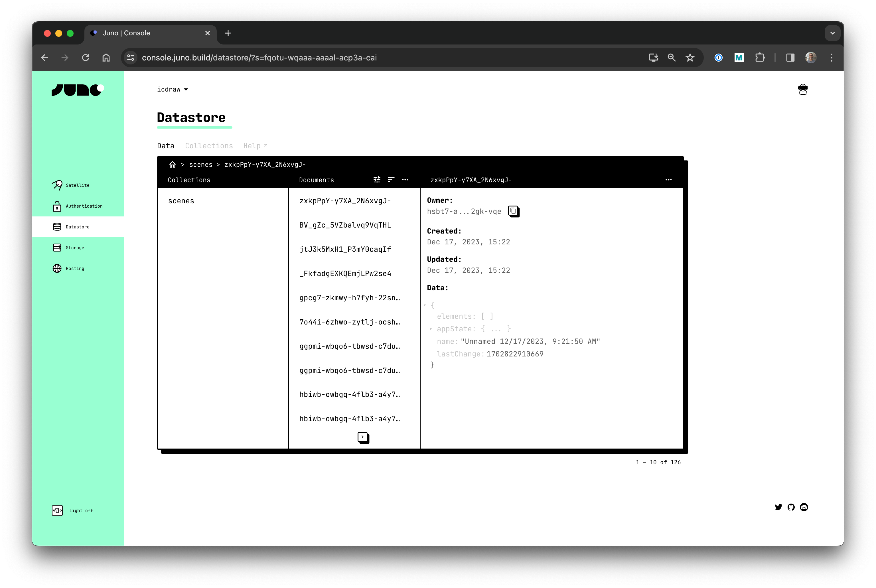This screenshot has width=876, height=588.
Task: Click the sort documents icon
Action: (391, 180)
